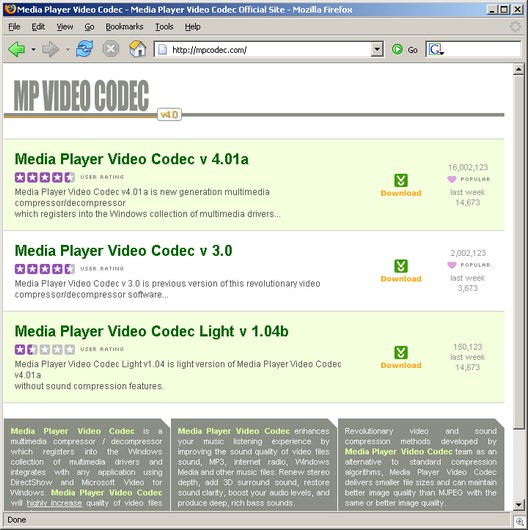
Task: Open the Bookmarks menu
Action: pyautogui.click(x=124, y=27)
